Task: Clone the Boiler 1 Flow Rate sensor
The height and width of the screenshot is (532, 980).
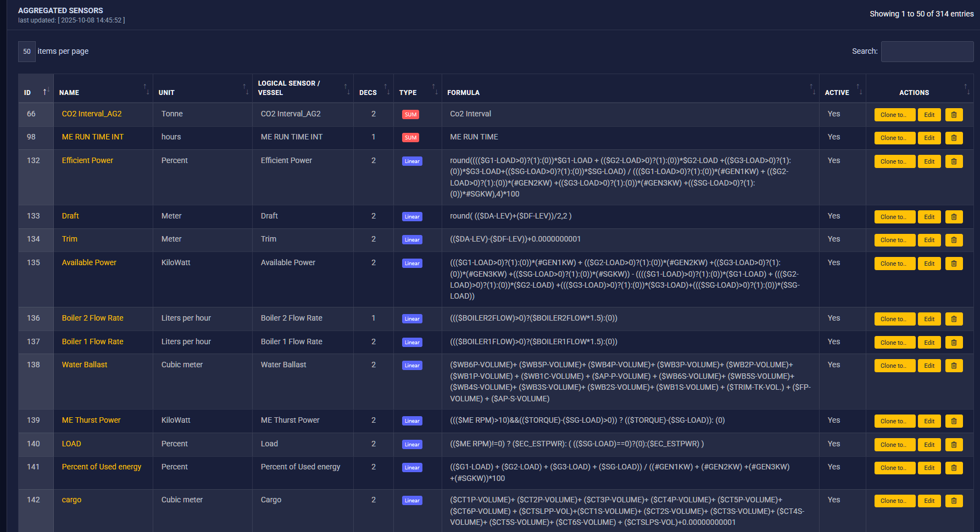Action: 894,343
